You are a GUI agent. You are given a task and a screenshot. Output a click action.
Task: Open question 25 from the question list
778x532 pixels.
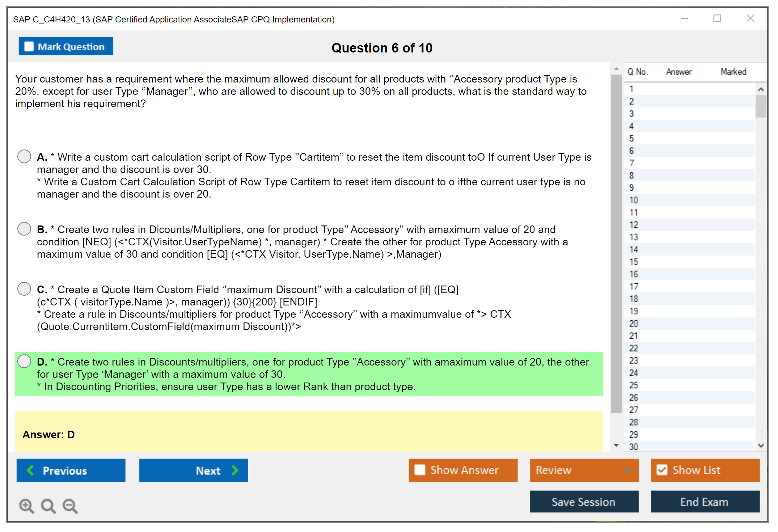coord(634,385)
